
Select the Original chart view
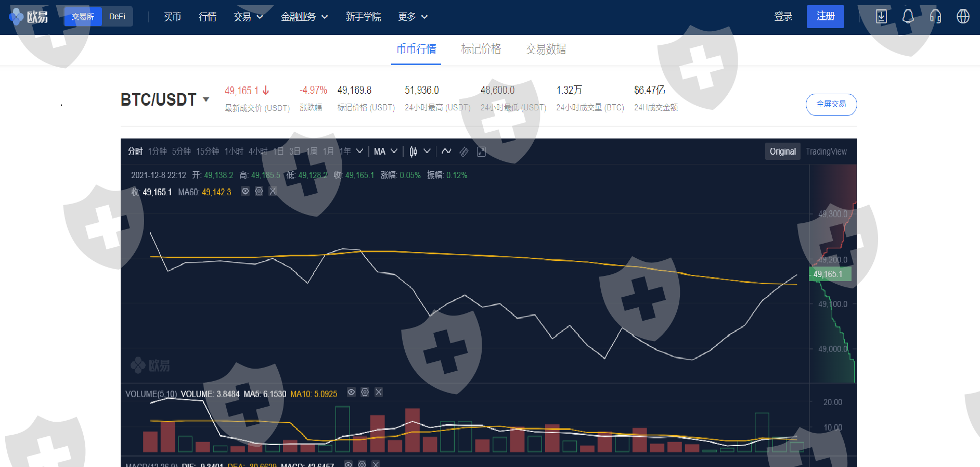pyautogui.click(x=782, y=152)
